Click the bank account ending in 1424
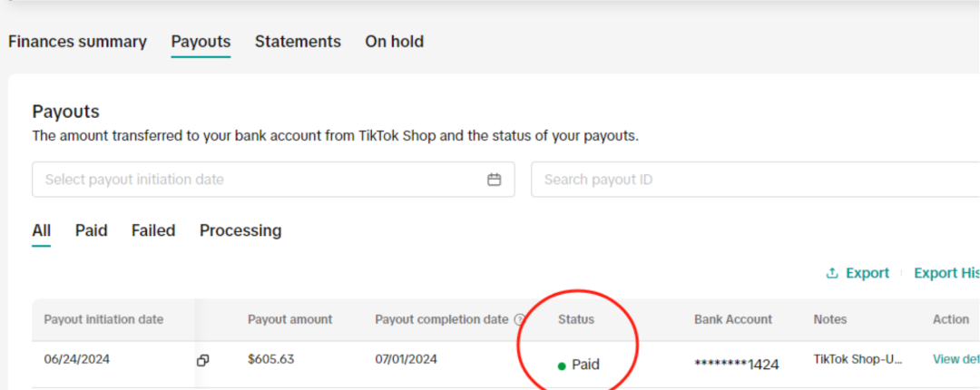980x390 pixels. coord(736,365)
